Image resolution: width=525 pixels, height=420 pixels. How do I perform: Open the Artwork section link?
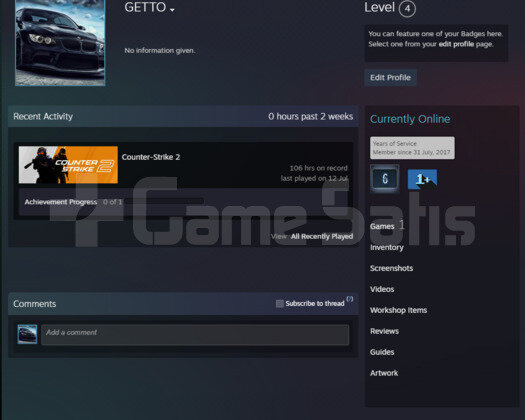pos(384,373)
